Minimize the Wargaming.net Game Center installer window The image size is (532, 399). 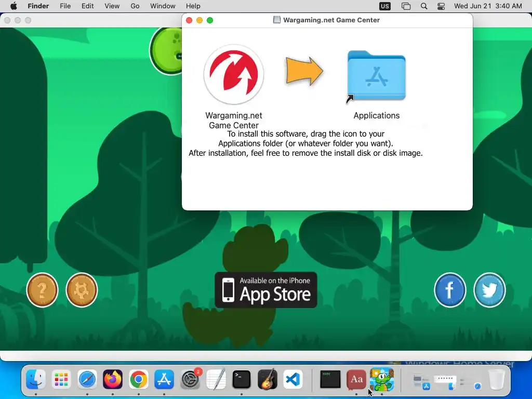point(199,20)
